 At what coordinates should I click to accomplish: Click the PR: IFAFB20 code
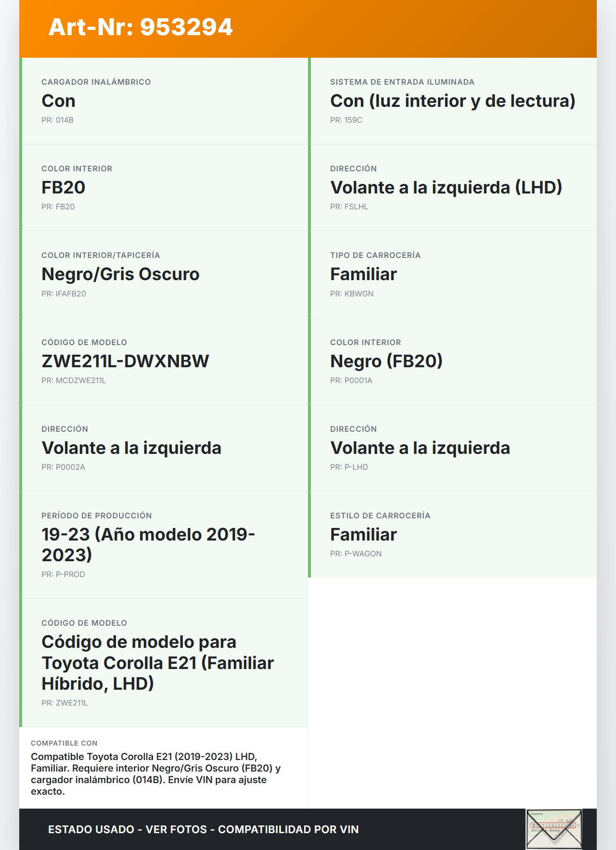pos(64,294)
